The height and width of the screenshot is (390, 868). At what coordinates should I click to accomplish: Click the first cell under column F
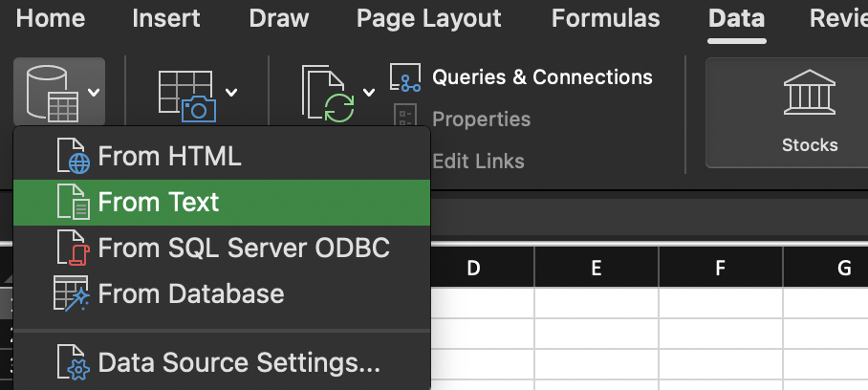tap(720, 303)
